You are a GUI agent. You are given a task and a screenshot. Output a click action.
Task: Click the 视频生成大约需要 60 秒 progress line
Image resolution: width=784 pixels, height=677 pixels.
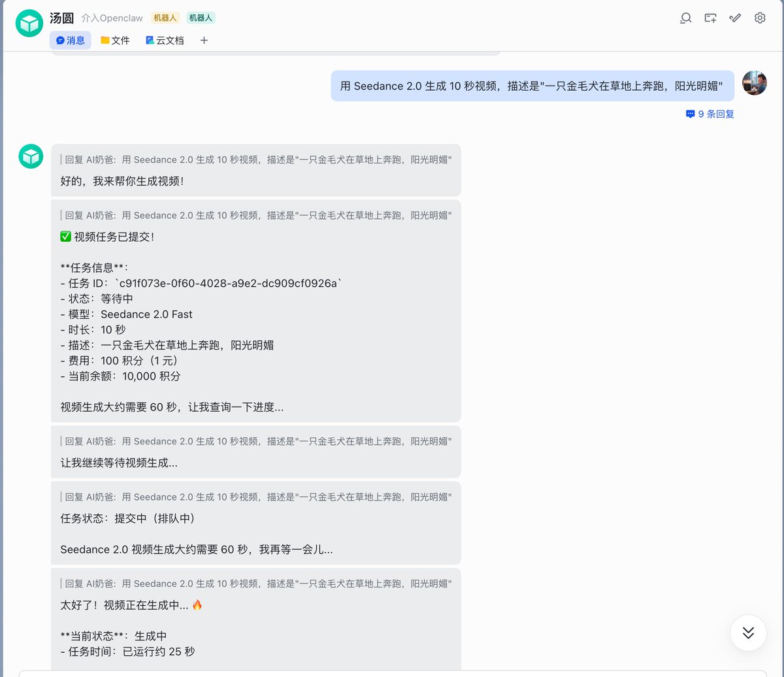pos(172,407)
